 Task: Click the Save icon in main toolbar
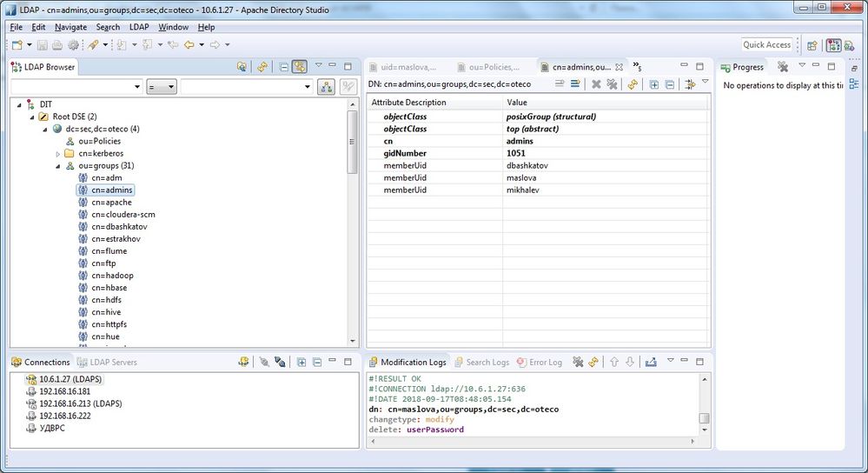pyautogui.click(x=42, y=44)
